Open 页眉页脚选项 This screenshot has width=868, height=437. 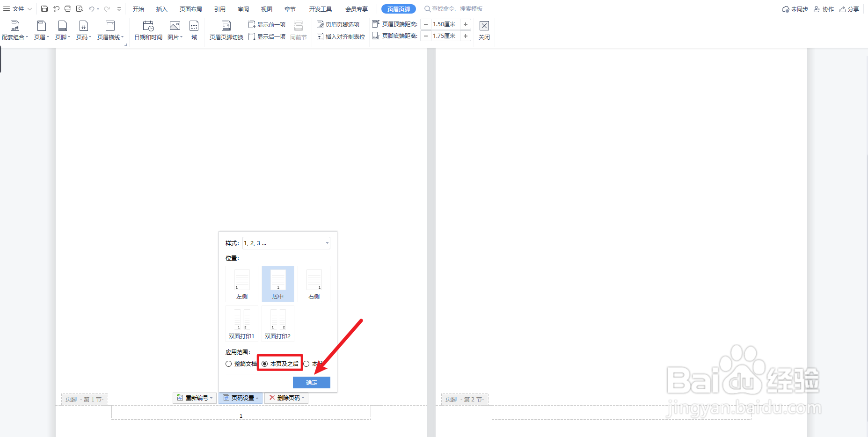[x=338, y=24]
